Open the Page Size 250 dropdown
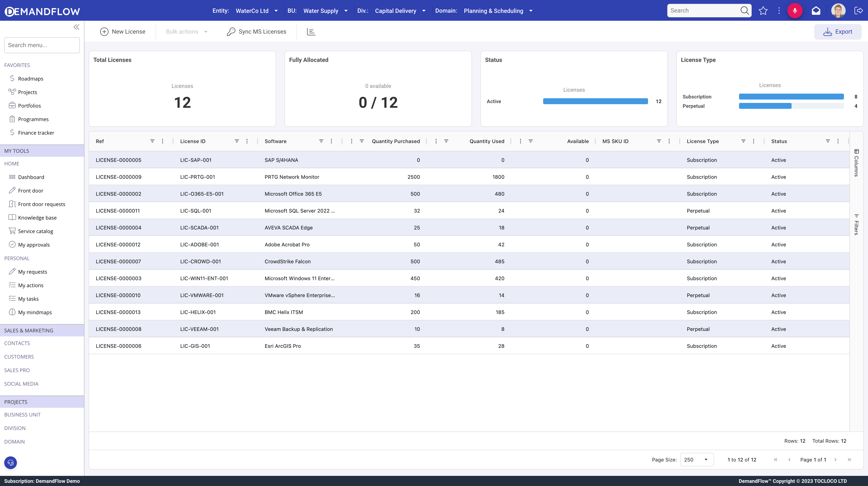 coord(696,460)
